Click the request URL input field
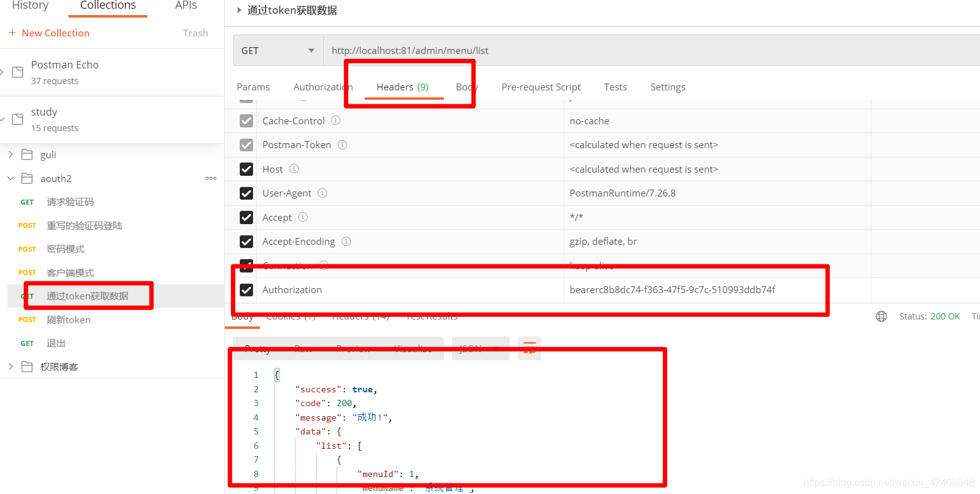Image resolution: width=980 pixels, height=494 pixels. 652,50
